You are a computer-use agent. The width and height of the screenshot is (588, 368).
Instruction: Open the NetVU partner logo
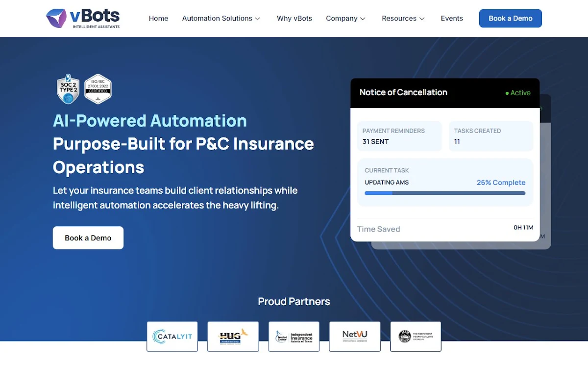pyautogui.click(x=355, y=337)
